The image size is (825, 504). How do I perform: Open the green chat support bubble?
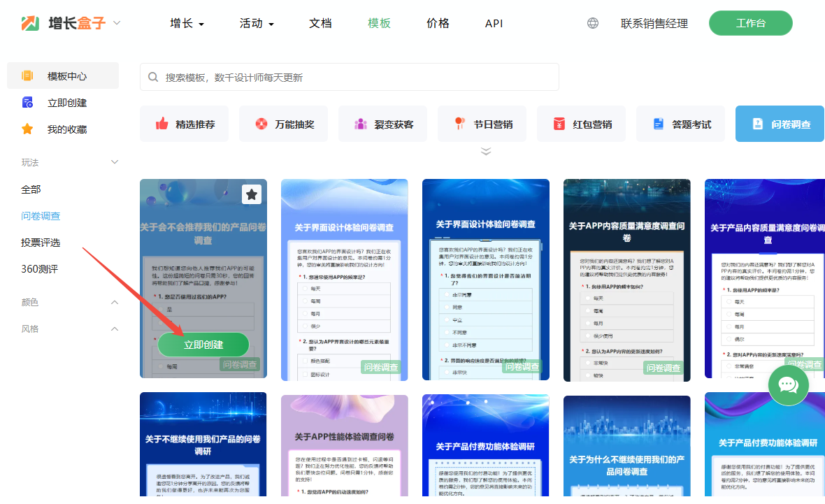click(x=788, y=385)
